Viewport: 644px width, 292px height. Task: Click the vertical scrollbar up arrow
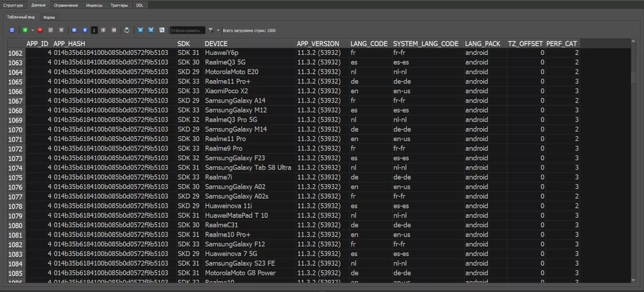coord(633,41)
